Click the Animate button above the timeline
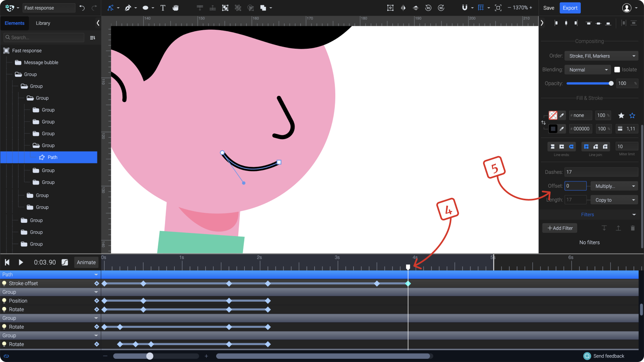The width and height of the screenshot is (644, 362). tap(86, 262)
